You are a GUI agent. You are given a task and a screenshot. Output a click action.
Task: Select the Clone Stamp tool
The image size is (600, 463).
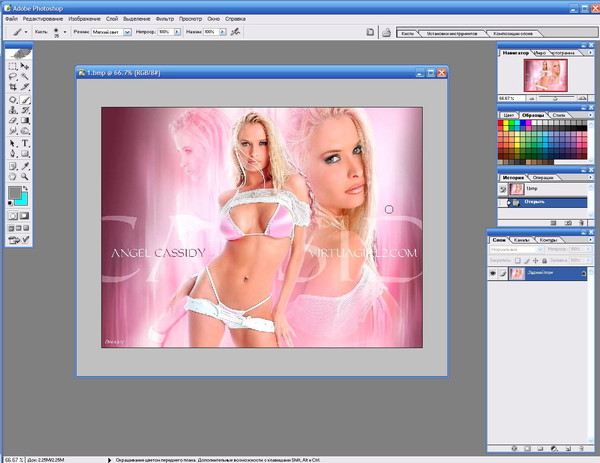pyautogui.click(x=13, y=110)
